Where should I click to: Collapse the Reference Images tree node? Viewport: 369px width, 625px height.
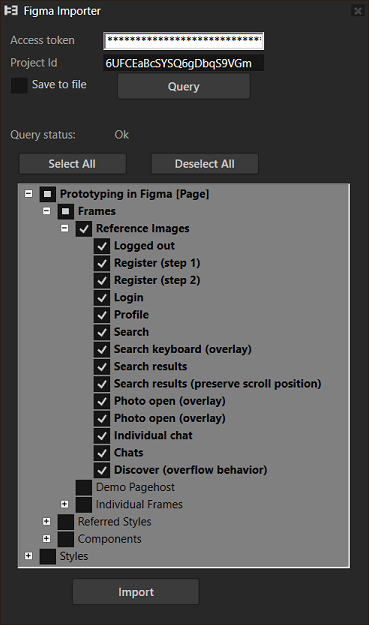point(65,228)
